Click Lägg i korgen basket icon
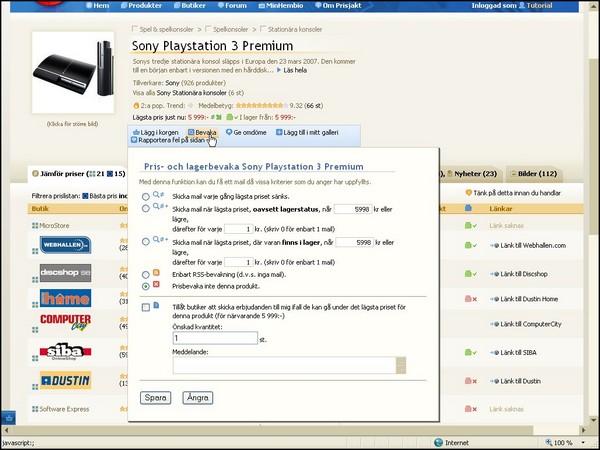Viewport: 600px width, 450px height. [x=136, y=132]
